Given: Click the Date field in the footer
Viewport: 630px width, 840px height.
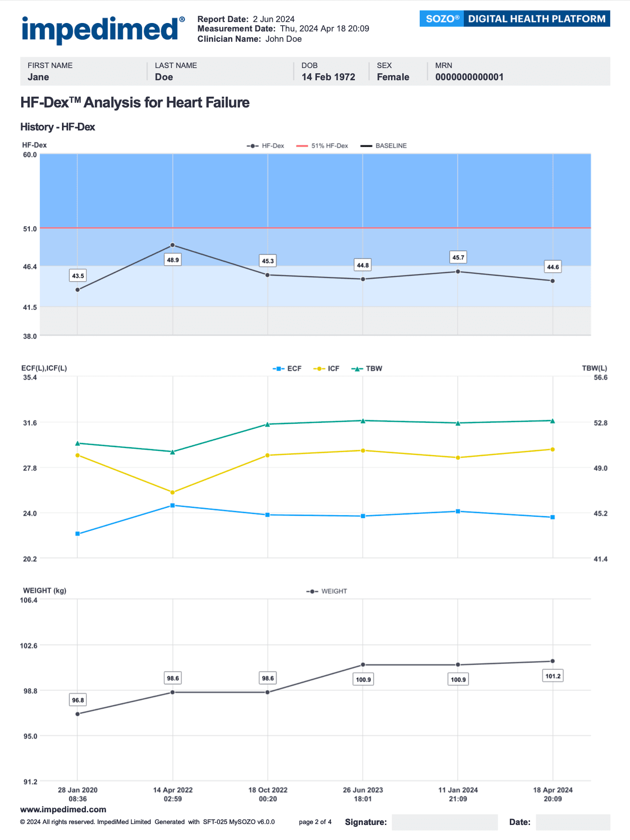Looking at the screenshot, I should [x=573, y=822].
